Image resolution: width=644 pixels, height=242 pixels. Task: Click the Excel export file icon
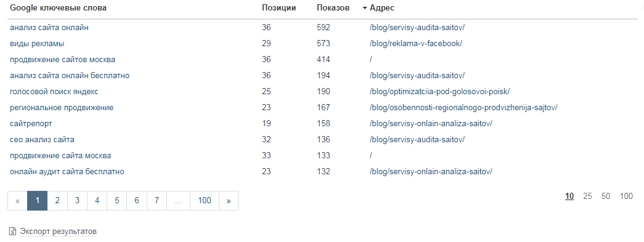coord(12,232)
